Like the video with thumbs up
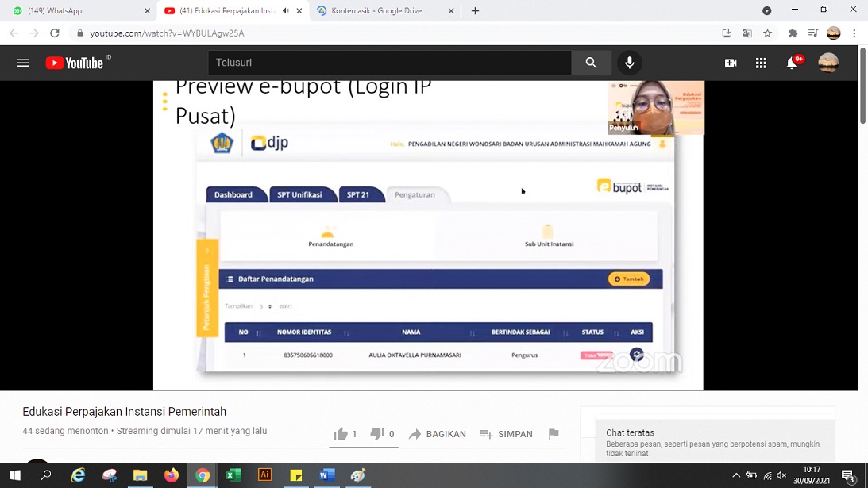868x488 pixels. 341,434
